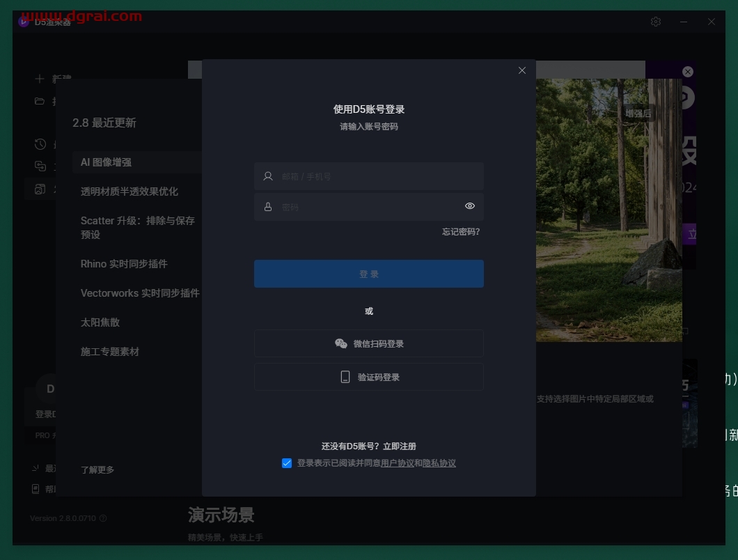Open the 用户协议 link
The height and width of the screenshot is (560, 738).
pyautogui.click(x=398, y=463)
